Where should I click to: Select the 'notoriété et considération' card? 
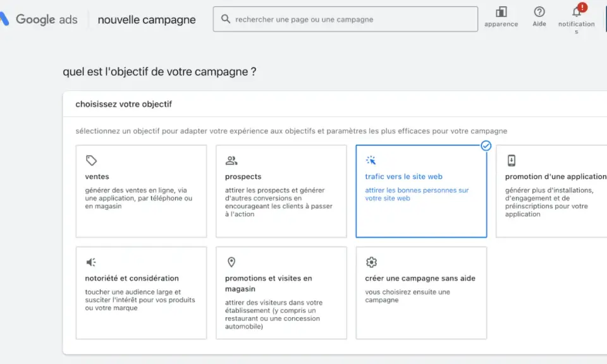coord(141,293)
